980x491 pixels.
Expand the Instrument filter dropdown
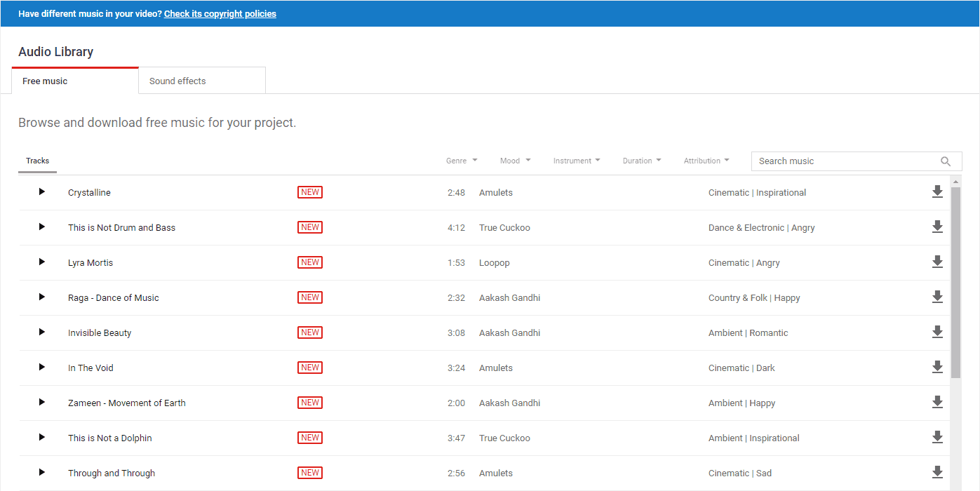577,161
